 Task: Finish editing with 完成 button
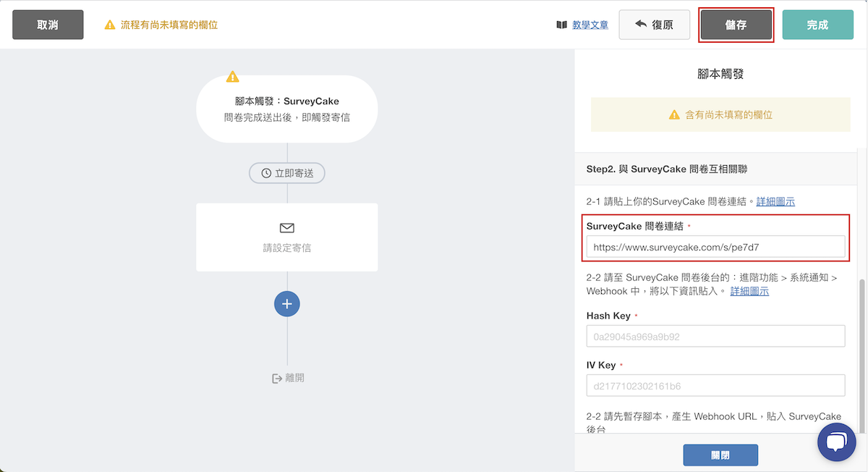(x=817, y=25)
